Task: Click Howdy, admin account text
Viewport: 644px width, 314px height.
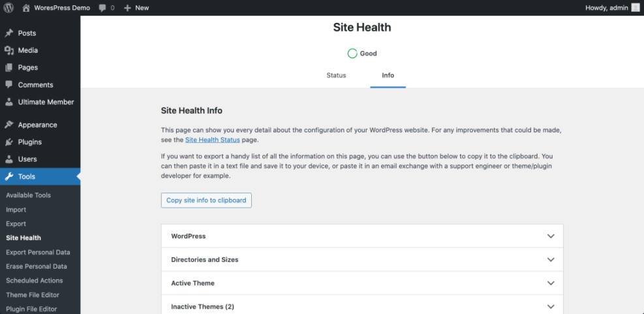Action: pyautogui.click(x=606, y=8)
